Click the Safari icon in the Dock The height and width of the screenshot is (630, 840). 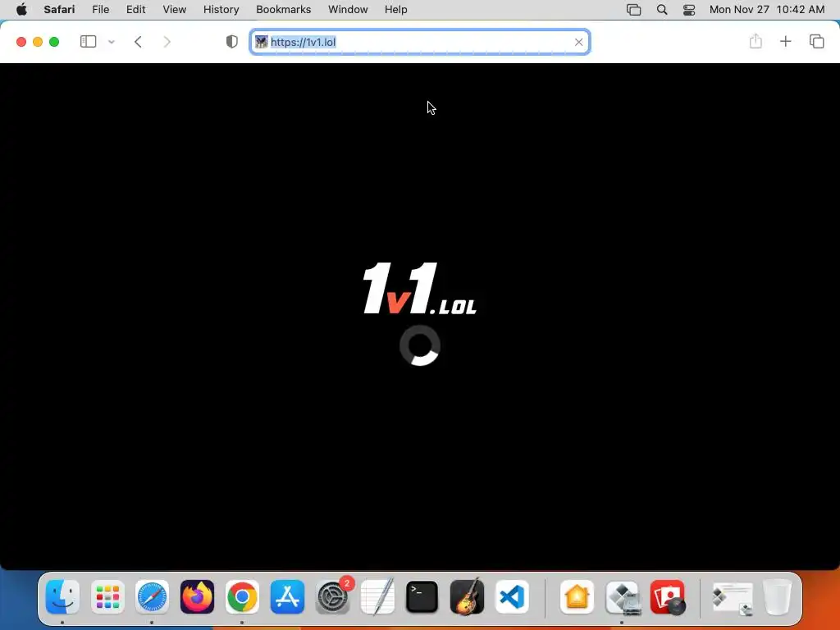point(152,596)
